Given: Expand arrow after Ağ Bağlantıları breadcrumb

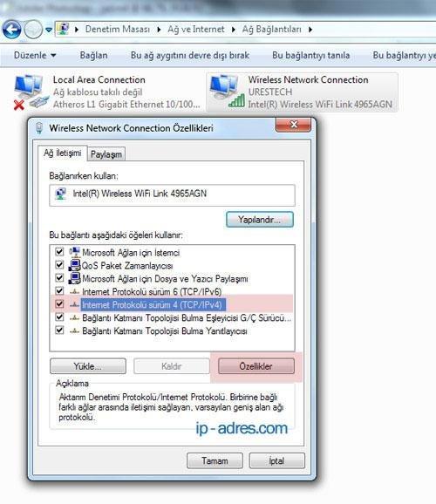Looking at the screenshot, I should [x=310, y=30].
